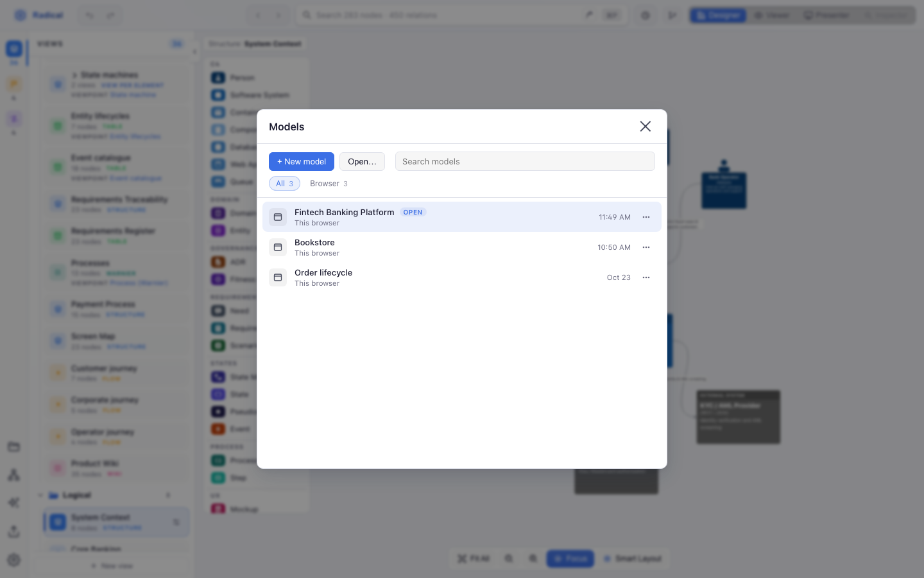The image size is (924, 578).
Task: Open the Fintech Banking Platform model
Action: click(462, 217)
